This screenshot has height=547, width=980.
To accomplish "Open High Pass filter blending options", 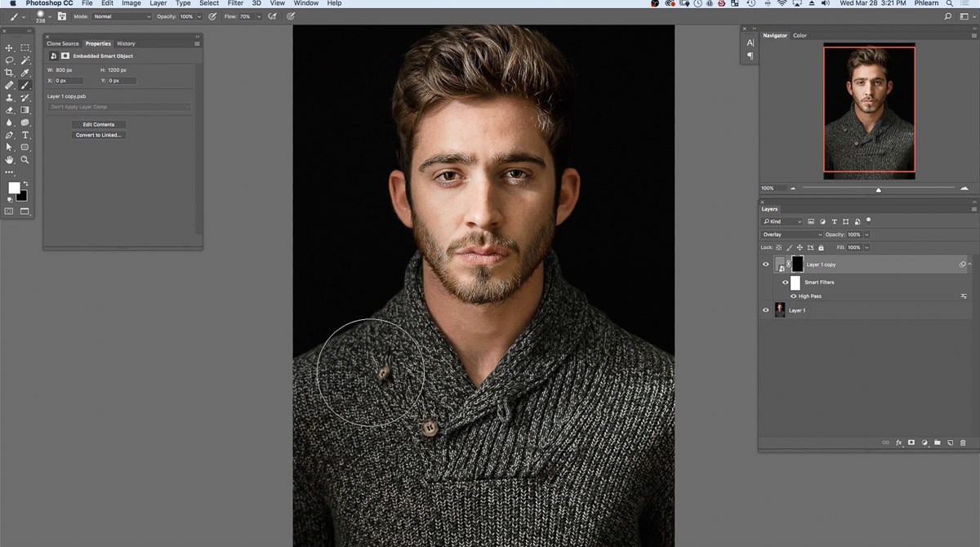I will click(x=964, y=296).
